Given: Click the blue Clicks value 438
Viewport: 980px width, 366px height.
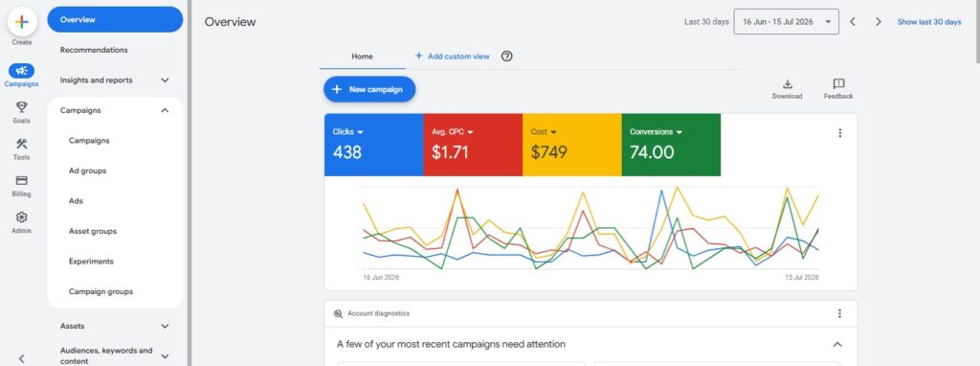Looking at the screenshot, I should click(346, 152).
